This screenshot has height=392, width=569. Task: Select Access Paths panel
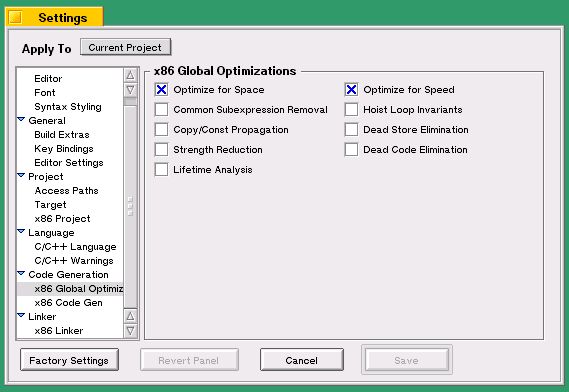(x=66, y=191)
